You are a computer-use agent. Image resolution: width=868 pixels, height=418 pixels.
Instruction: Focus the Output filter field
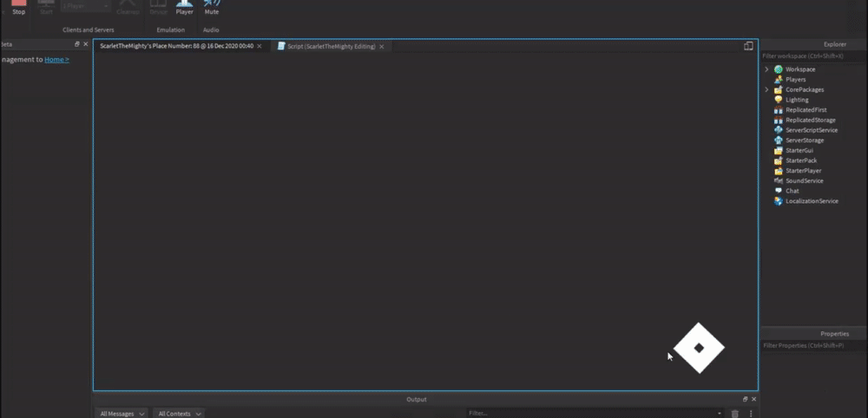[590, 414]
